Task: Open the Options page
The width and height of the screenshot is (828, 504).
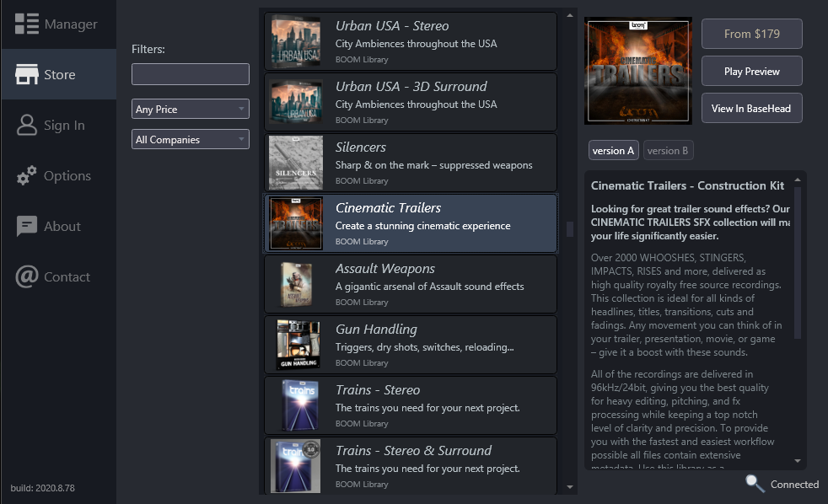Action: point(58,176)
